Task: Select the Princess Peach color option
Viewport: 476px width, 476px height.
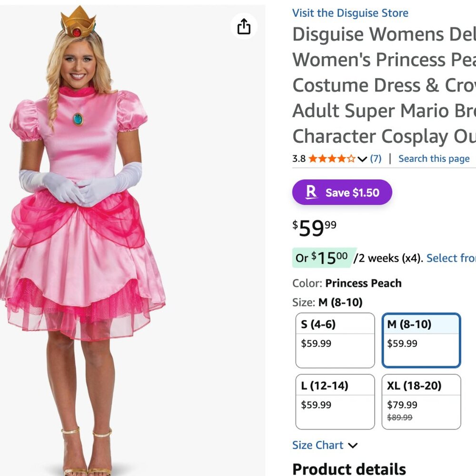Action: [x=364, y=283]
